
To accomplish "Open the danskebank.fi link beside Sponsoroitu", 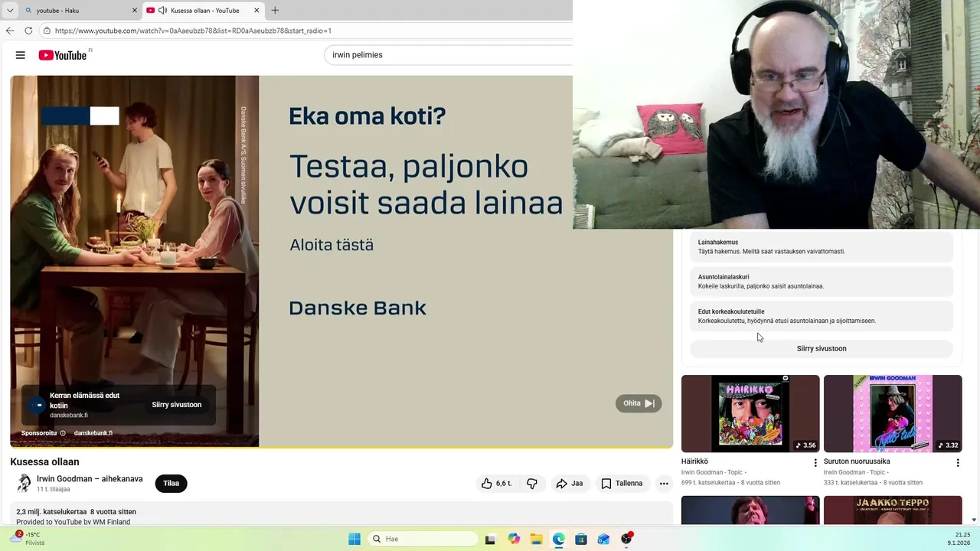I will pos(93,433).
